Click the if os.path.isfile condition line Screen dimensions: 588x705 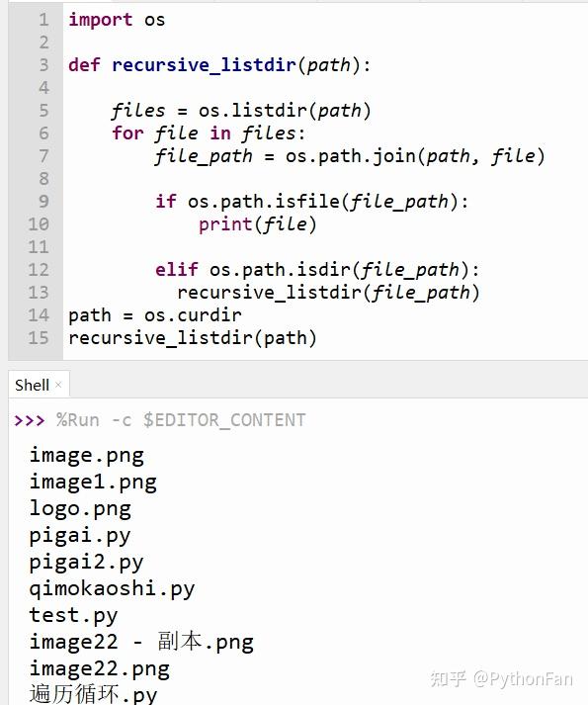[x=312, y=202]
